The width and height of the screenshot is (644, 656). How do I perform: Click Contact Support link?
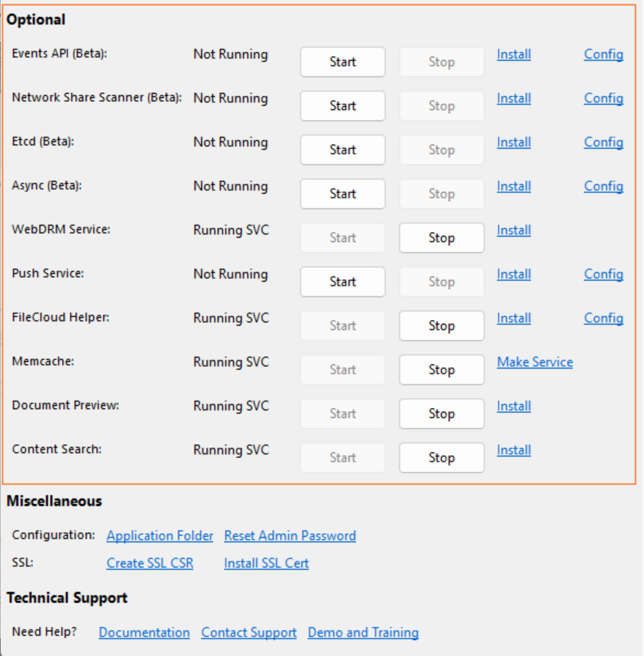(x=249, y=632)
